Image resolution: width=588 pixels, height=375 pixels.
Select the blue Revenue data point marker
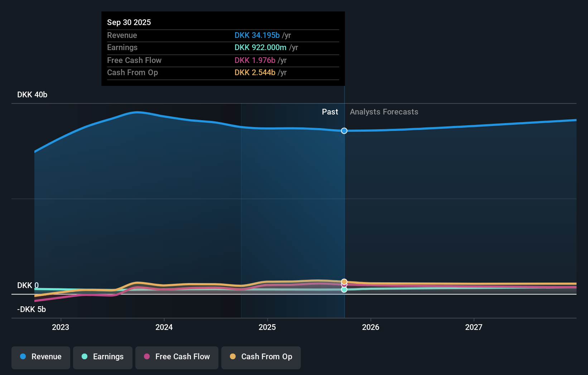click(344, 131)
